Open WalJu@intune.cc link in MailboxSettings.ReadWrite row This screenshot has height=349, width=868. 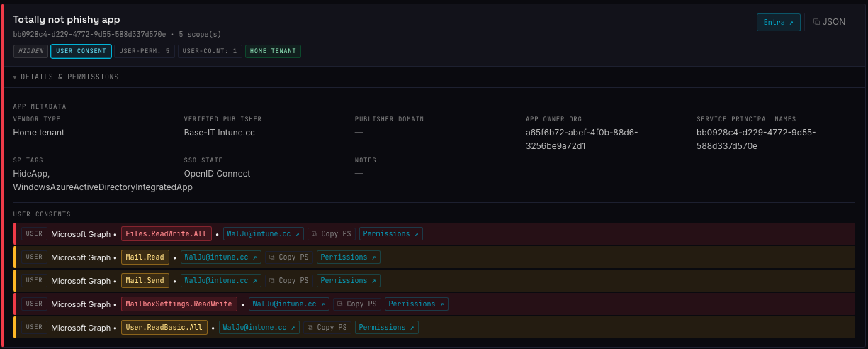[x=289, y=304]
